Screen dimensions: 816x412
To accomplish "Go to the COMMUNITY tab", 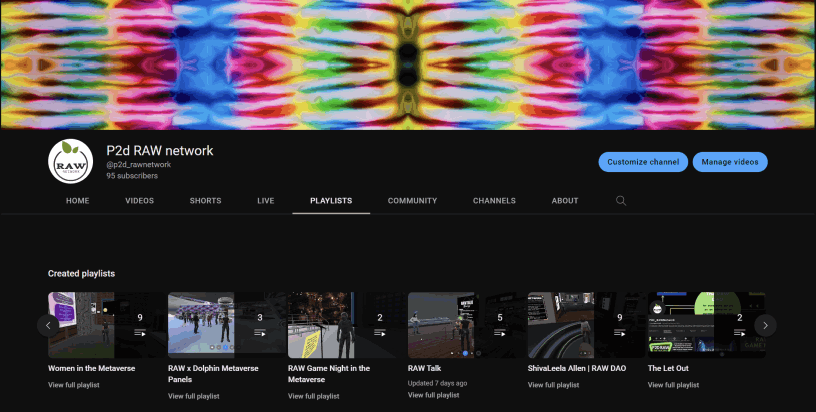I will pyautogui.click(x=412, y=201).
